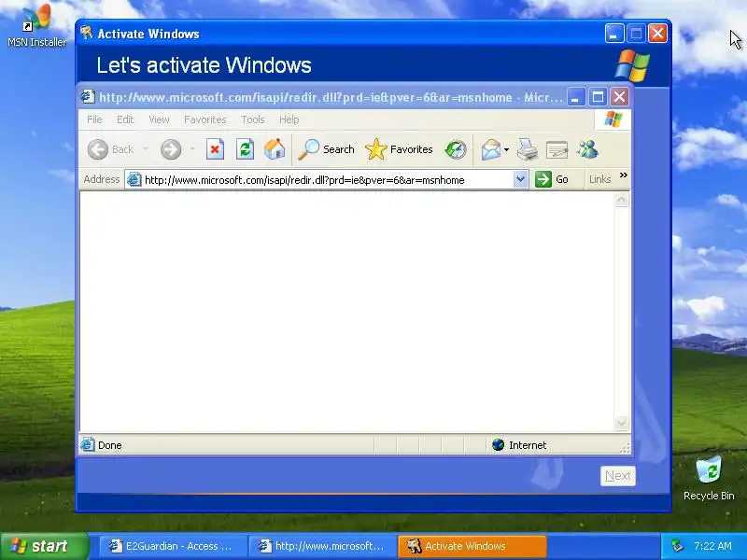Image resolution: width=747 pixels, height=560 pixels.
Task: Click the Edit page icon
Action: click(557, 149)
